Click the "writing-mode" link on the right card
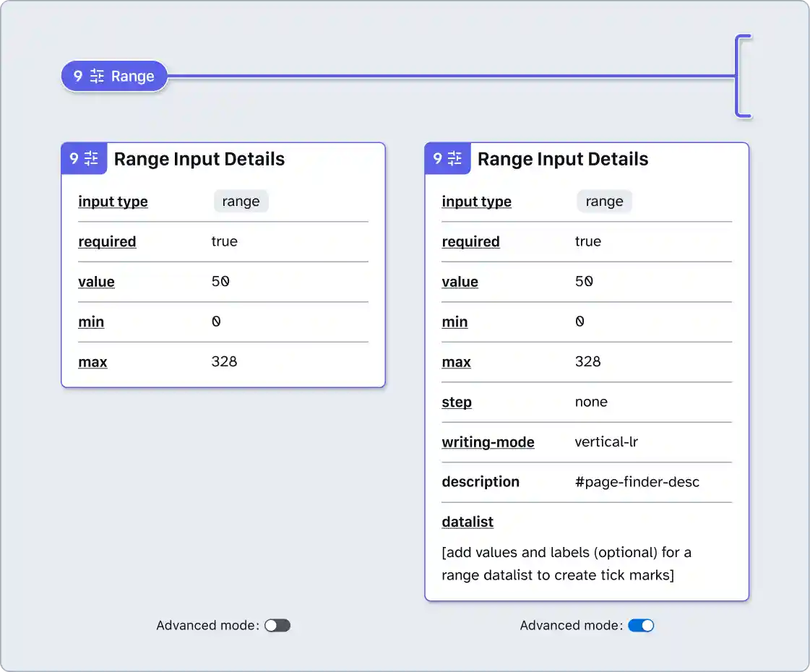The image size is (810, 672). tap(488, 442)
